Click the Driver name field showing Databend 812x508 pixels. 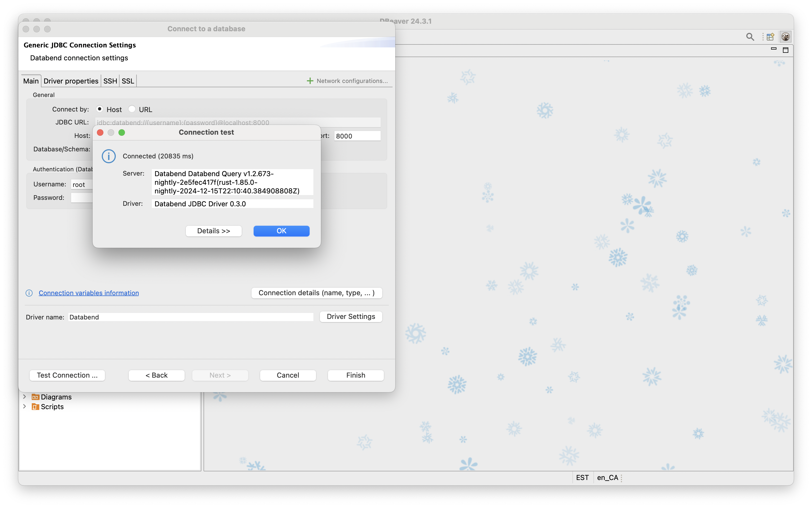191,317
